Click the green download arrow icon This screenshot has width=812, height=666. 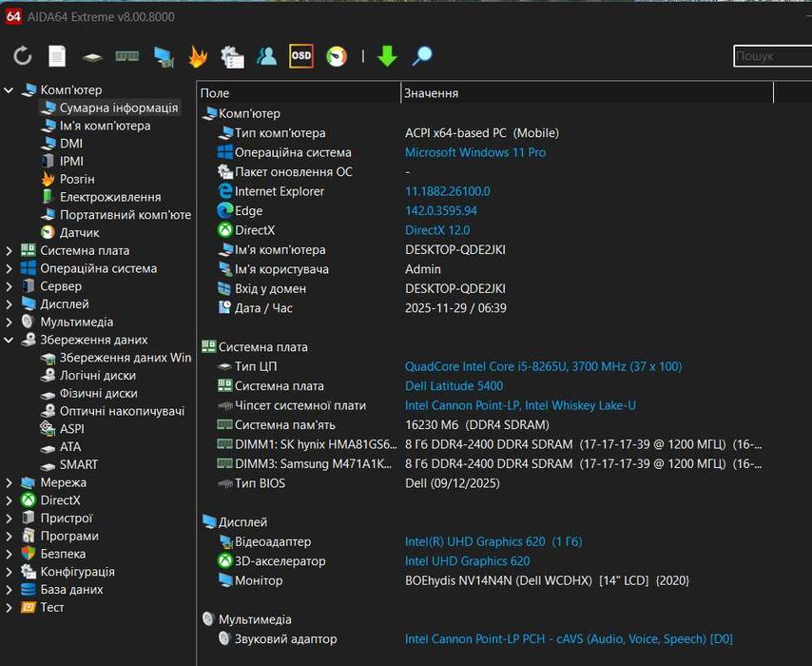click(387, 56)
